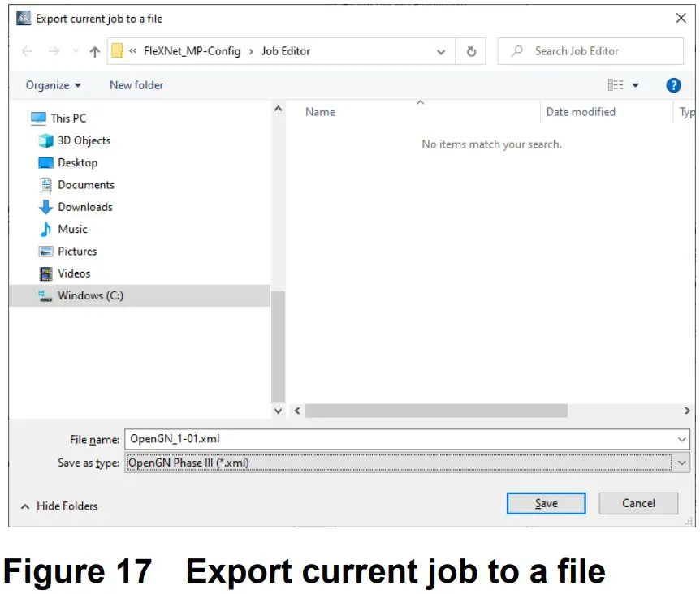Sort by the Date modified column
Viewport: 700px width, 594px height.
[581, 112]
